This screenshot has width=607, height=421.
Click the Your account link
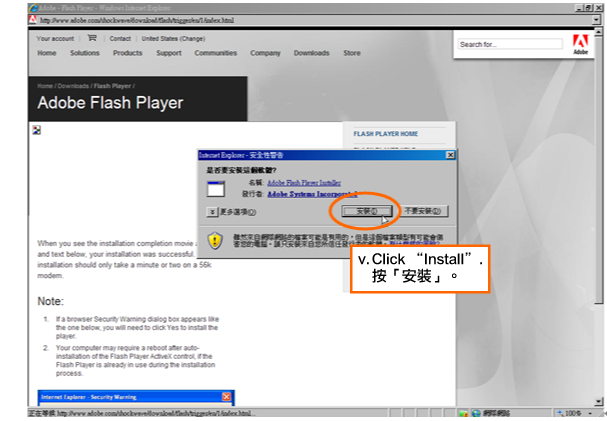tap(56, 38)
